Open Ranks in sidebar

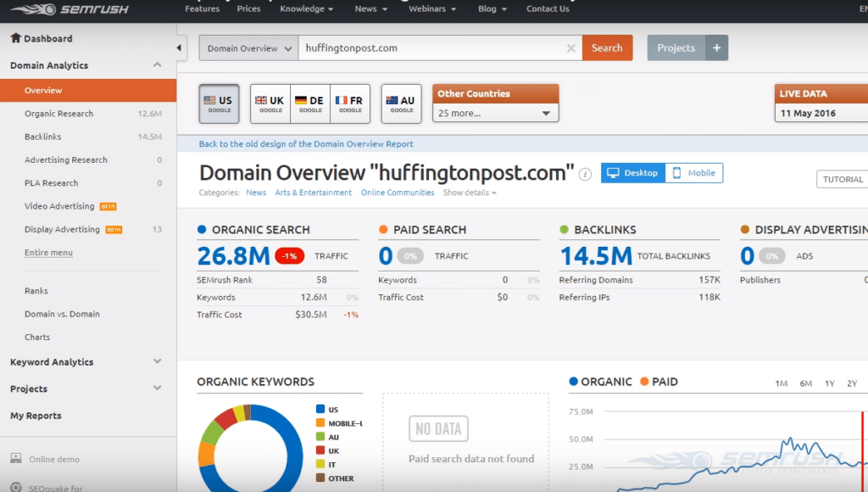pos(36,291)
